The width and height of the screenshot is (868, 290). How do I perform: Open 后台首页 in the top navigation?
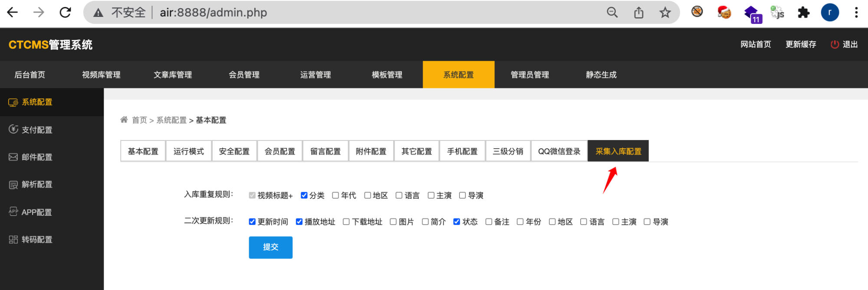[x=30, y=75]
